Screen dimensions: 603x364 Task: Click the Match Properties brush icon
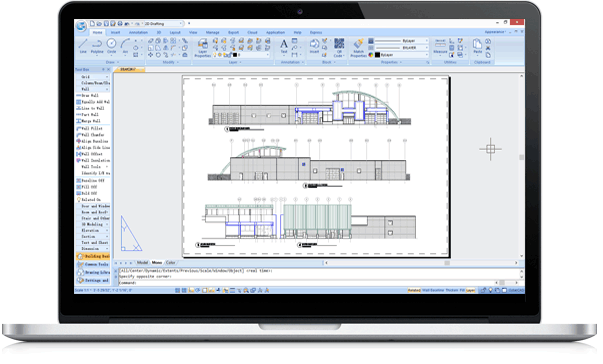tap(358, 48)
